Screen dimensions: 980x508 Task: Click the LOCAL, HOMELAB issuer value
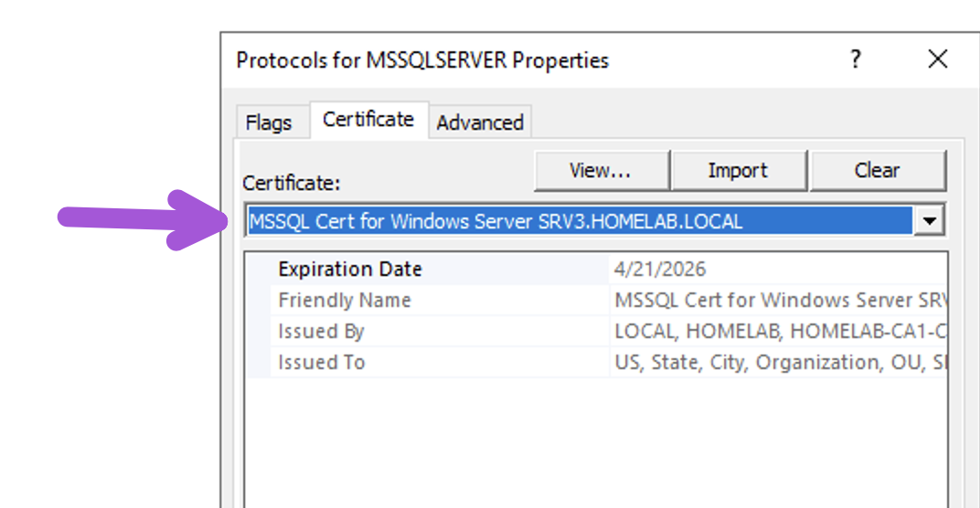click(780, 331)
